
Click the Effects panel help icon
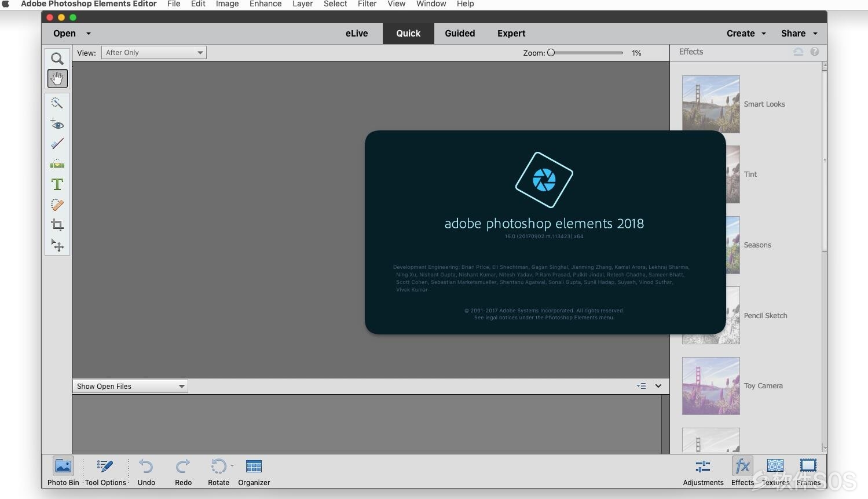(815, 52)
